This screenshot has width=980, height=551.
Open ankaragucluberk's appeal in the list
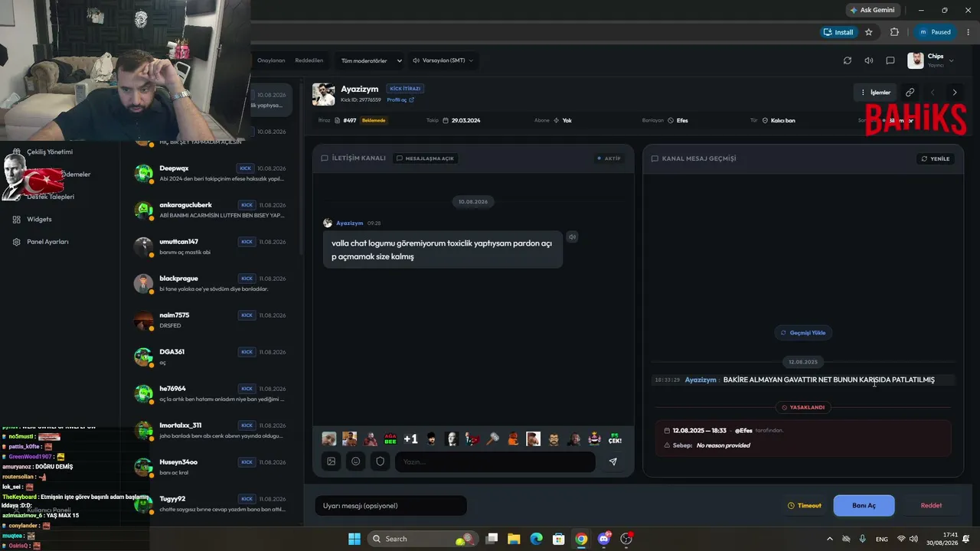pyautogui.click(x=211, y=210)
